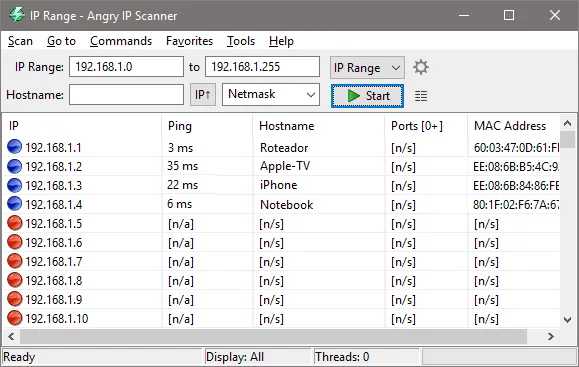Click the 6 ms ping value

[x=179, y=204]
